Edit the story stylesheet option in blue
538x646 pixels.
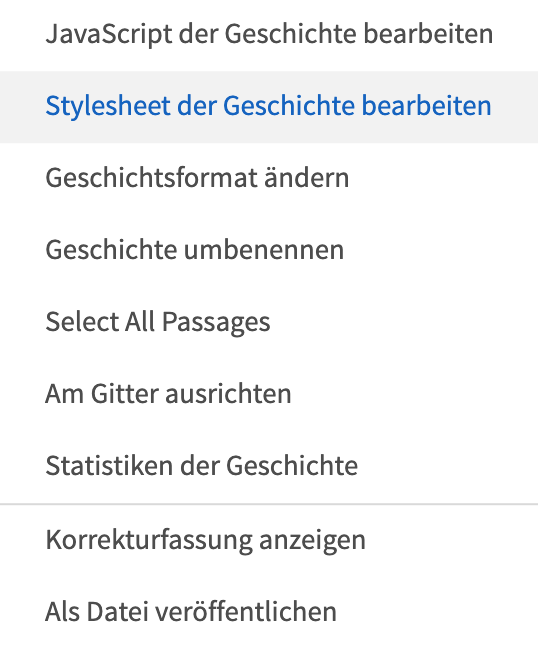(x=269, y=107)
